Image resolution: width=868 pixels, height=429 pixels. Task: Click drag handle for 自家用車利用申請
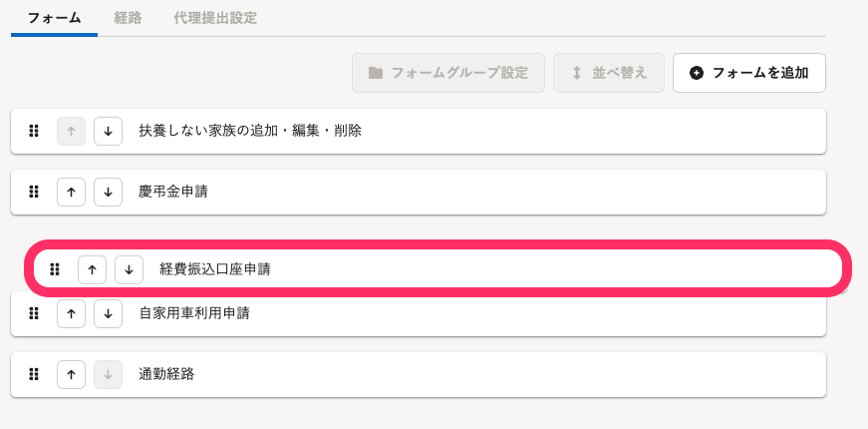[x=34, y=313]
